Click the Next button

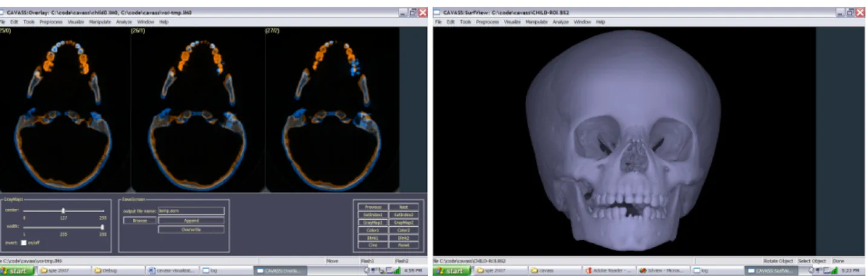coord(403,207)
